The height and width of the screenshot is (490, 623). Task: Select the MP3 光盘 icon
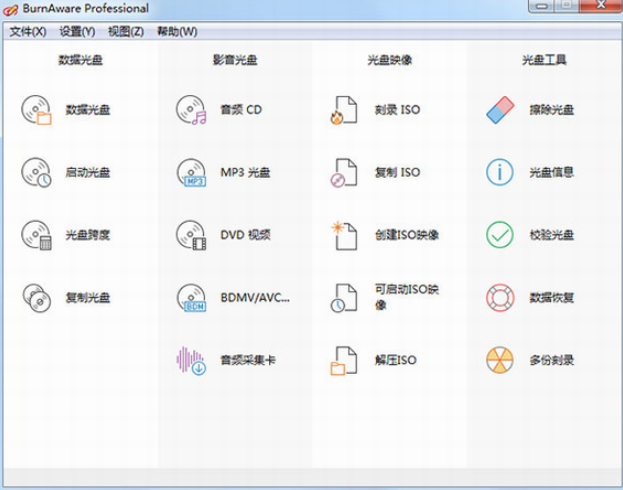pos(190,172)
